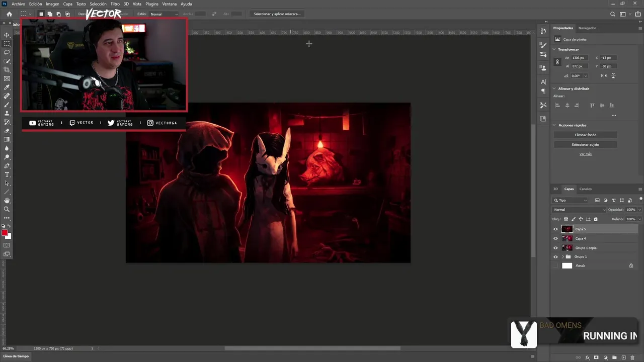Collapse the Transformar section
This screenshot has height=362, width=644.
[x=554, y=49]
